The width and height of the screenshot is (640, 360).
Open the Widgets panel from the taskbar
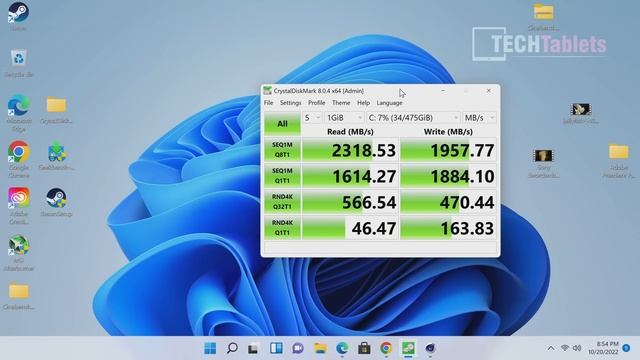(x=276, y=348)
